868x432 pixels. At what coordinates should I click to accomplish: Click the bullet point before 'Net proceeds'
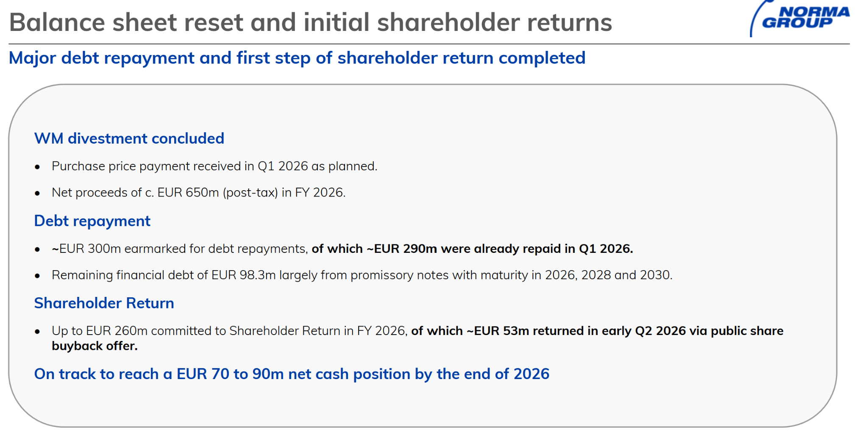click(38, 194)
